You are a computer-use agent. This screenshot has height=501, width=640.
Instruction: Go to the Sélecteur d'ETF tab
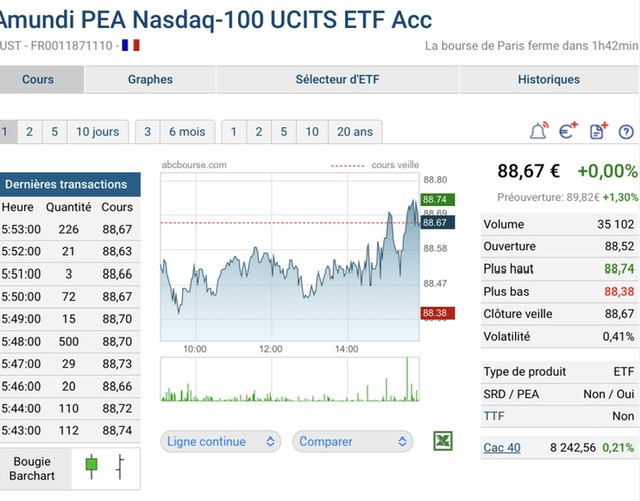(x=336, y=79)
